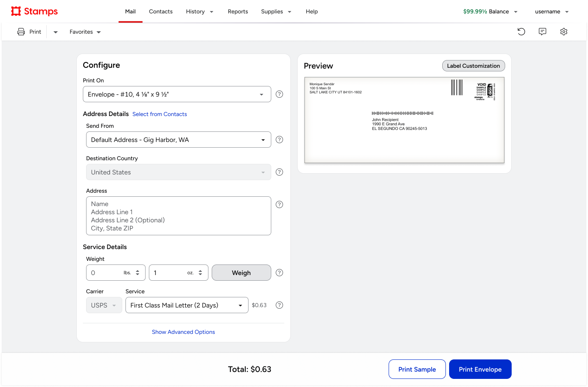Click help icon beside Send From
Viewport: 588px width, 387px height.
pyautogui.click(x=279, y=140)
